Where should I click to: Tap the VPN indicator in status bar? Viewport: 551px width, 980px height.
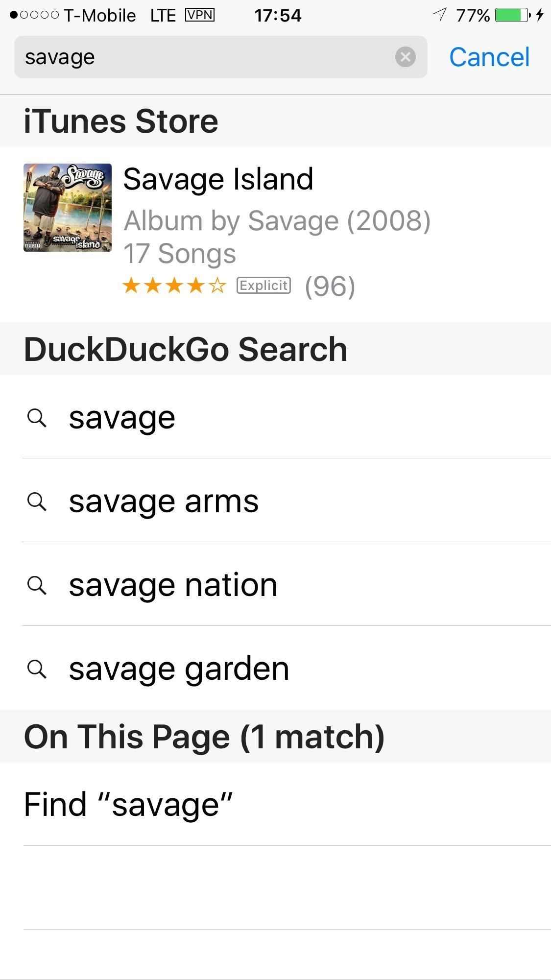pos(200,15)
